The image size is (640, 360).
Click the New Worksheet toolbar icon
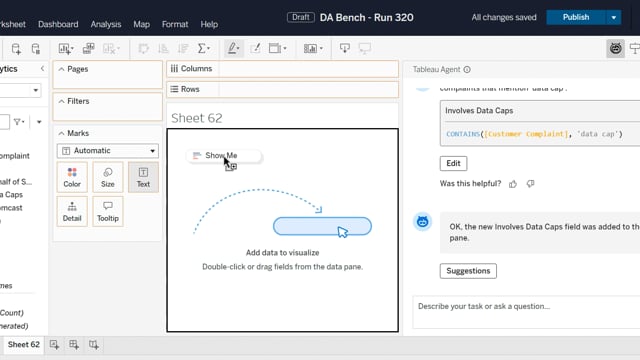pos(66,49)
